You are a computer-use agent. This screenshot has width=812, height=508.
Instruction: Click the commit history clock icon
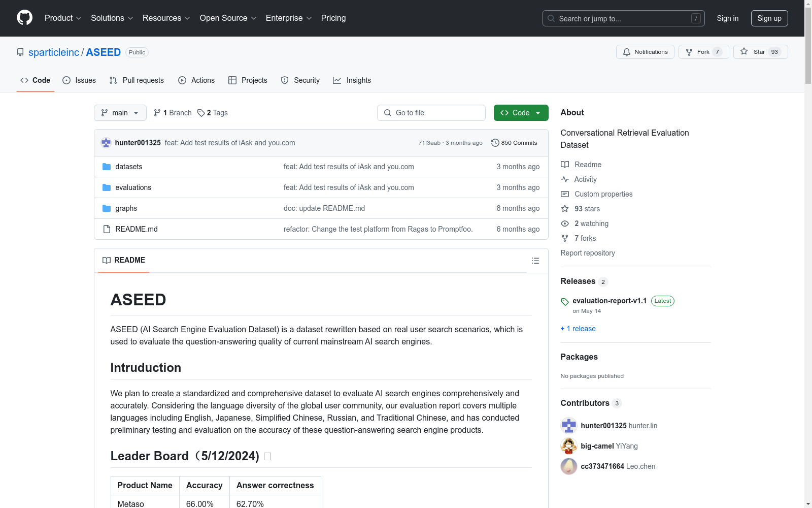click(495, 143)
